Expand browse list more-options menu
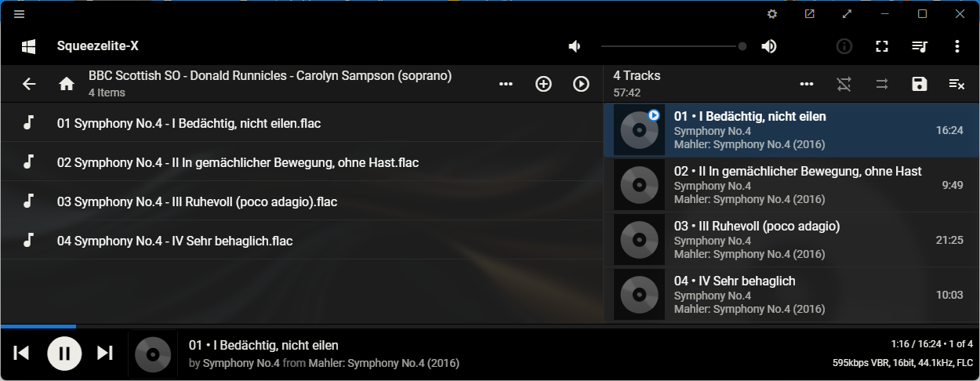 [506, 84]
